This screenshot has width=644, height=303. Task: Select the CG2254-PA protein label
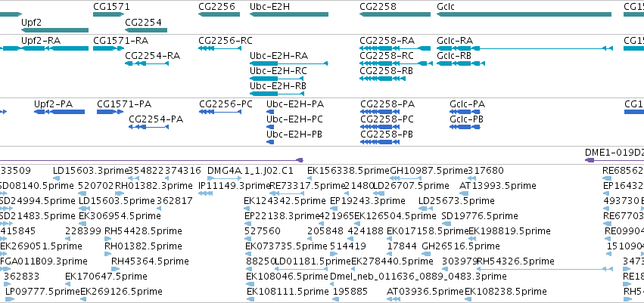click(156, 119)
